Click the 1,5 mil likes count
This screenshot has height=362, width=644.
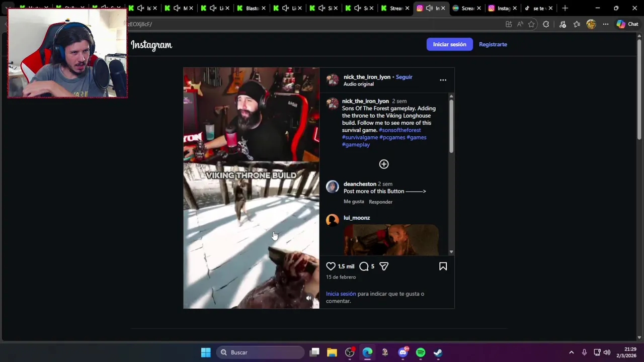pos(346,266)
